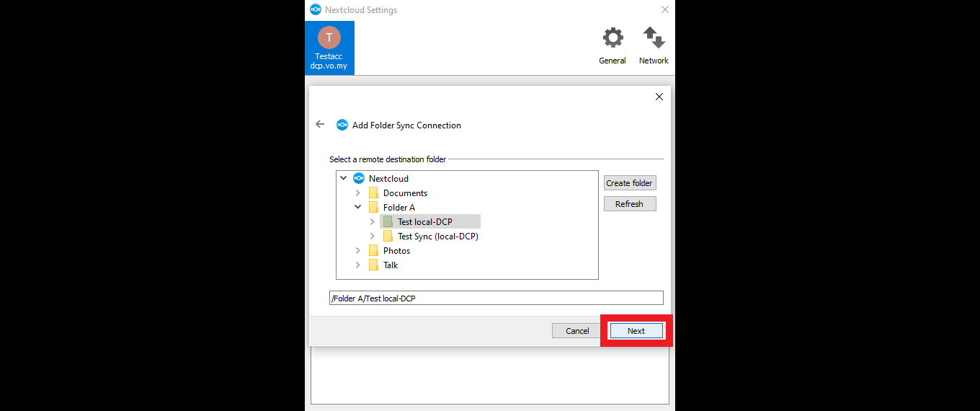Open Network settings arrows icon

654,38
